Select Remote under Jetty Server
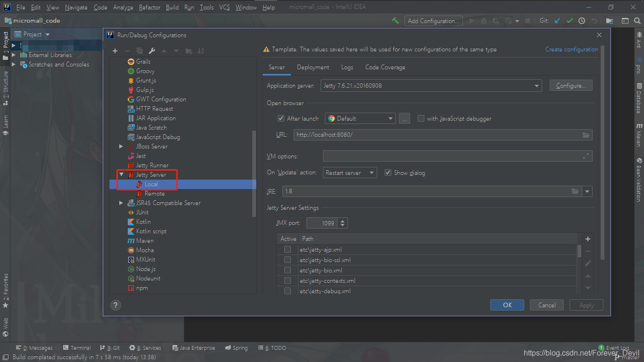Viewport: 644px width, 362px height. [154, 193]
